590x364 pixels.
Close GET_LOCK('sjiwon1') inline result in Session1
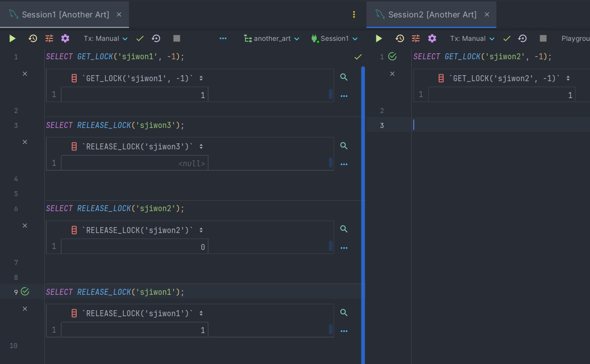25,74
